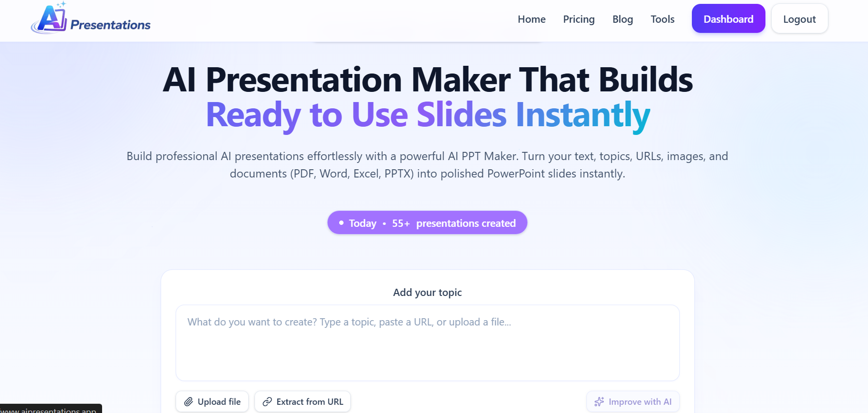This screenshot has width=868, height=413.
Task: Go to the Pricing page
Action: pos(579,19)
